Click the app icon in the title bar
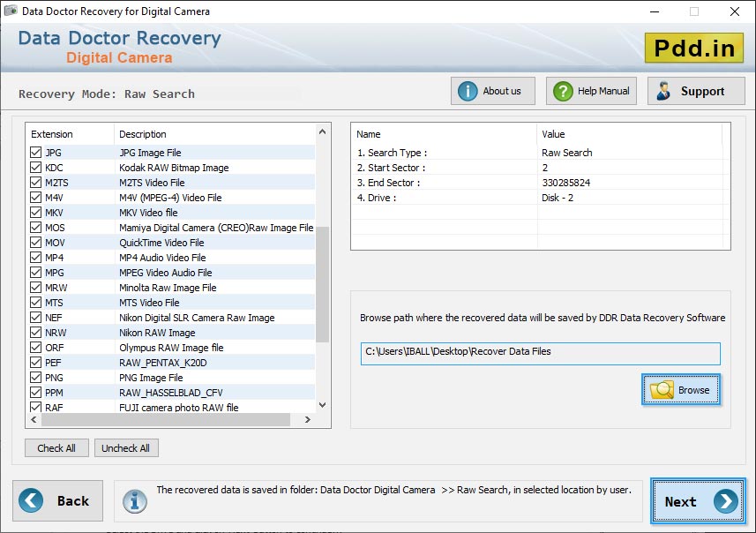The image size is (756, 533). (11, 11)
